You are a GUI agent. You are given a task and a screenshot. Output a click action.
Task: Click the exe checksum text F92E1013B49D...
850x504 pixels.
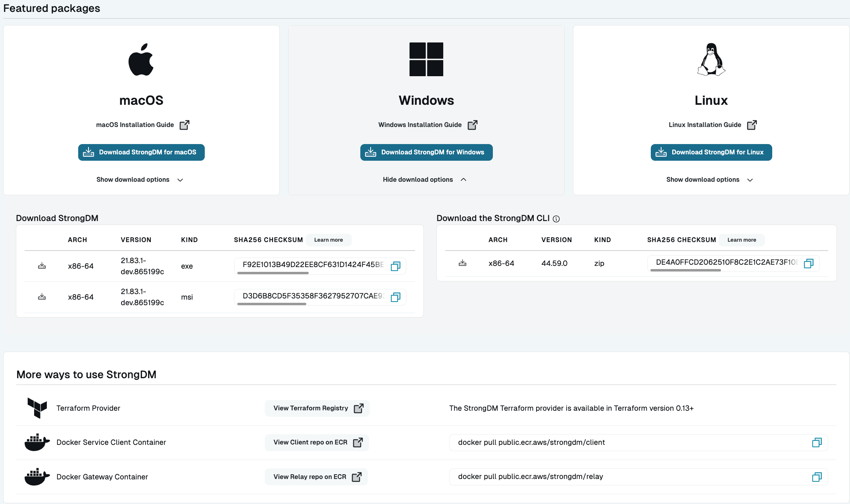click(x=313, y=265)
